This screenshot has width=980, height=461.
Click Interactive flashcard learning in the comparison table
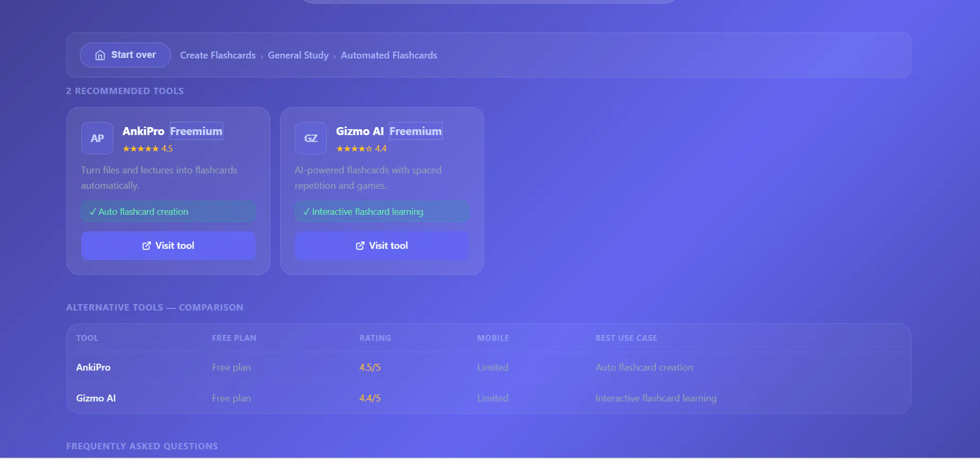coord(656,398)
